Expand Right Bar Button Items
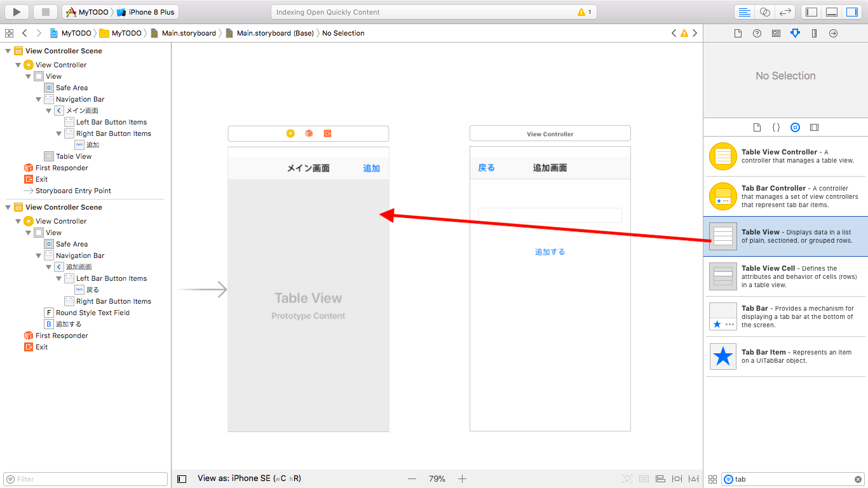Viewport: 868px width, 488px height. click(58, 133)
